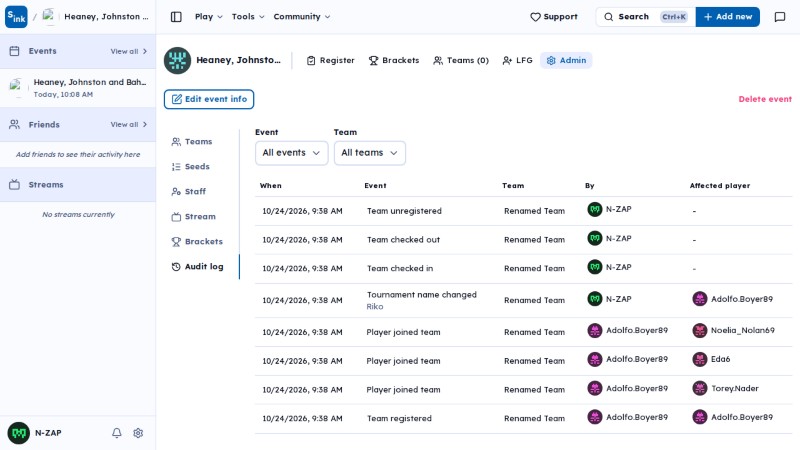800x450 pixels.
Task: Expand the Community menu
Action: click(302, 17)
